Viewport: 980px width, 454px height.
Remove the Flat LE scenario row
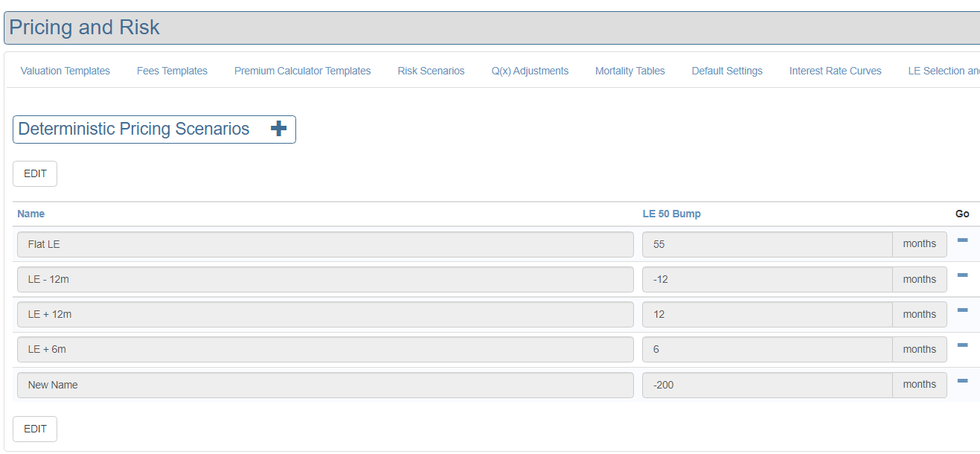962,240
